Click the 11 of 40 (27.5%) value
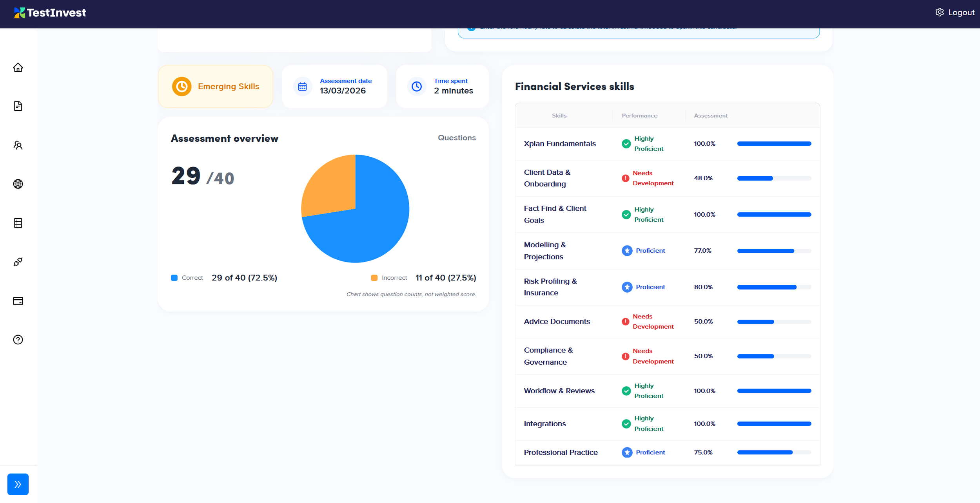The width and height of the screenshot is (980, 503). point(446,278)
